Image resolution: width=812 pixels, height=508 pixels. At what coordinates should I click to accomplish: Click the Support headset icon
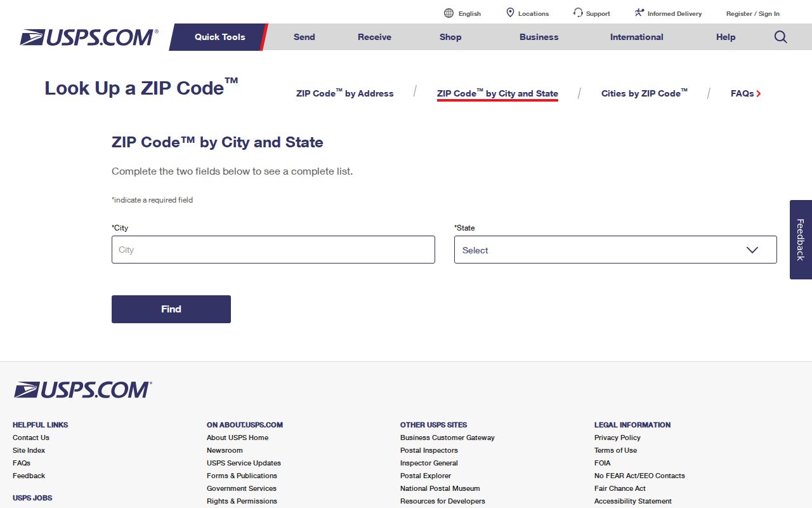[578, 13]
